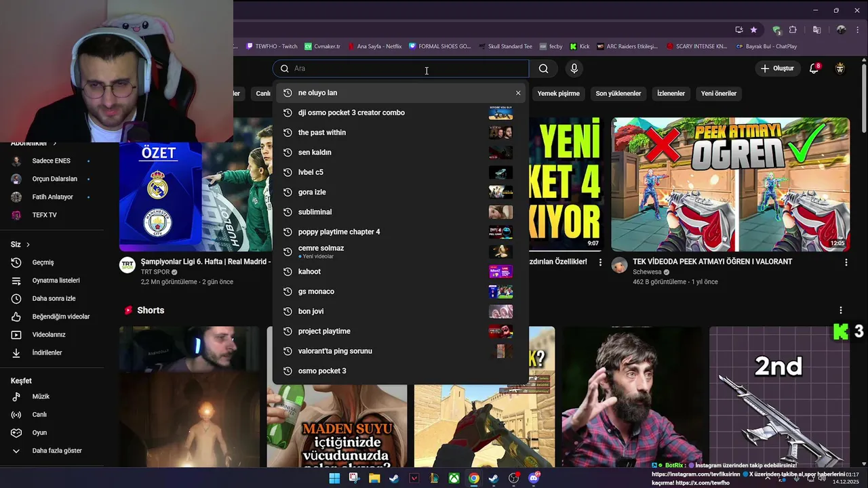Image resolution: width=868 pixels, height=488 pixels.
Task: Expand the Siz section chevron
Action: tap(28, 245)
